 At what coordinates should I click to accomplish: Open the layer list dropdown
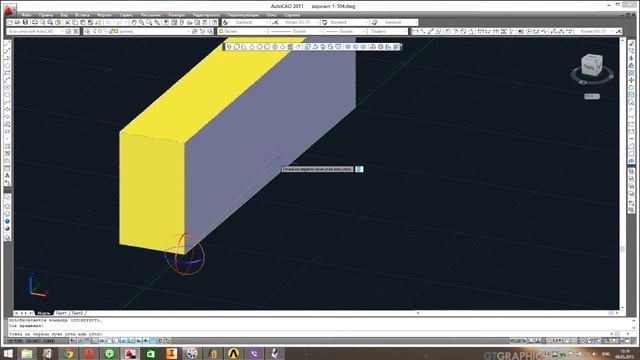click(140, 31)
